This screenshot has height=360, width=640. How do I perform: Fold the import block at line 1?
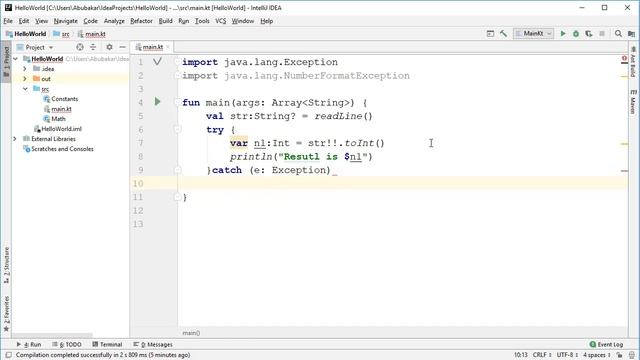(x=178, y=62)
